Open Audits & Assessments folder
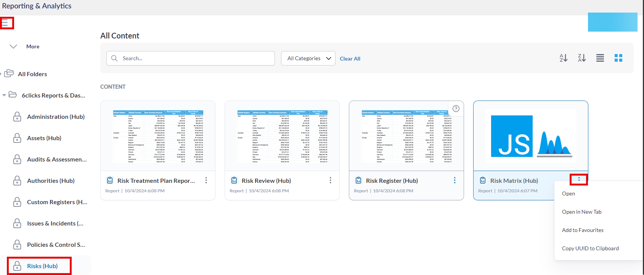The width and height of the screenshot is (644, 275). (57, 159)
